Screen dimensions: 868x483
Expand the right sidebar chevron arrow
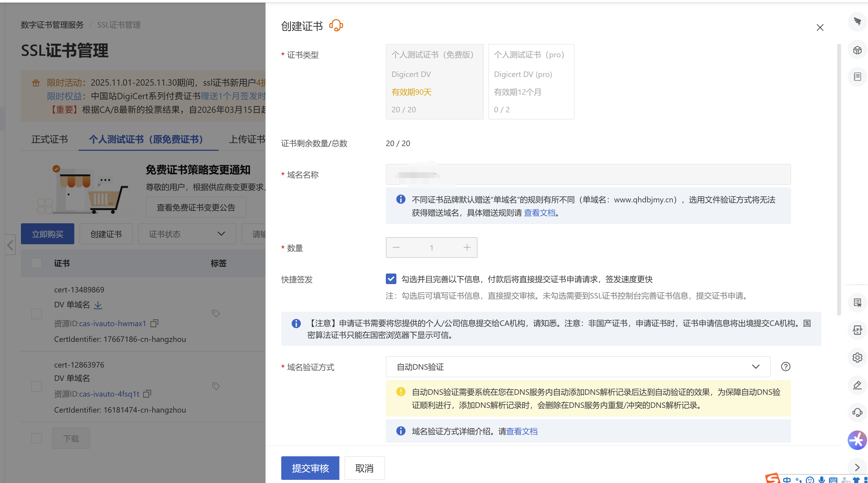point(857,467)
